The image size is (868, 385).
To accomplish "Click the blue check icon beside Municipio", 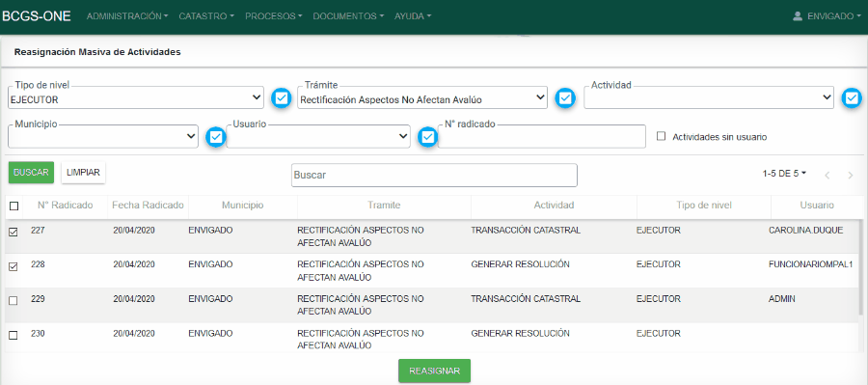I will (216, 137).
